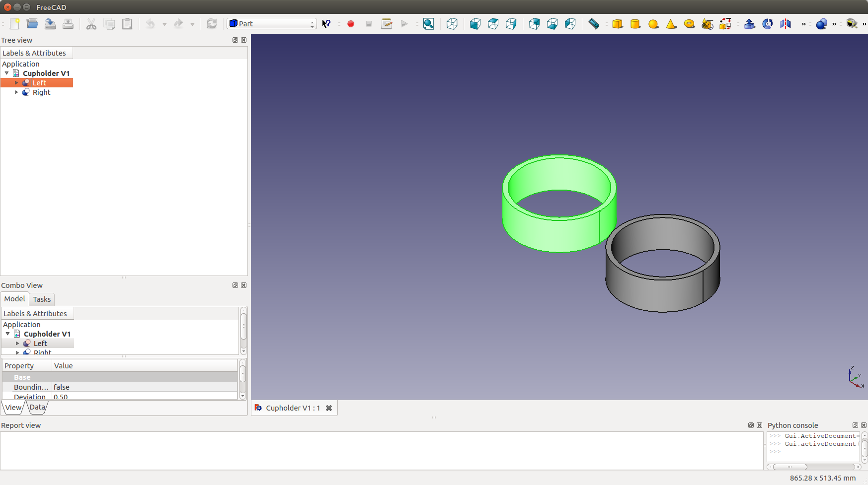Close the Tree view panel

243,40
